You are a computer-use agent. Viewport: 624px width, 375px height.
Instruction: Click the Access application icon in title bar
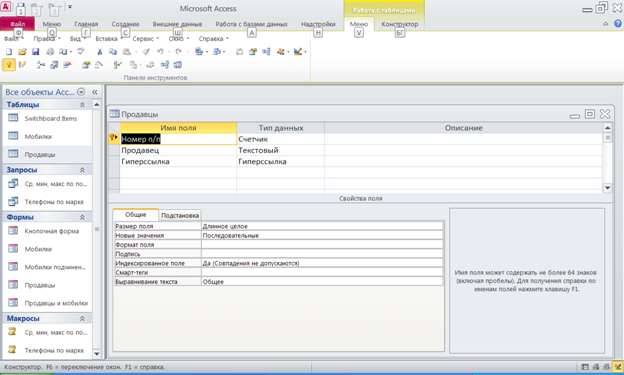coord(6,6)
